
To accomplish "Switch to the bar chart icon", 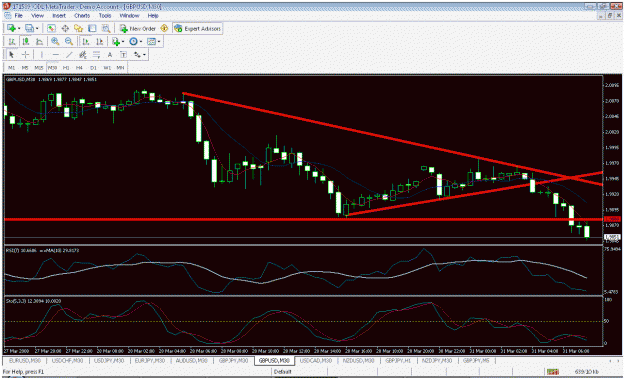I will 12,41.
